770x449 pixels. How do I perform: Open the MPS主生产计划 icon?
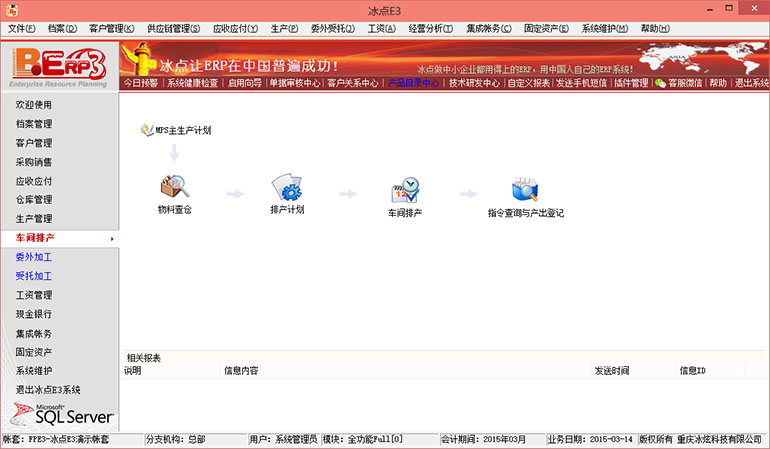146,130
